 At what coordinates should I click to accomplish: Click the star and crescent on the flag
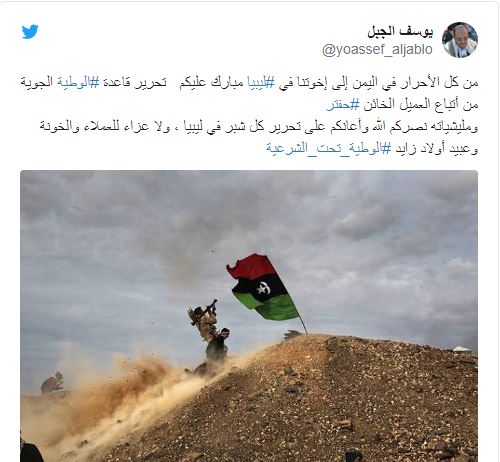pos(263,289)
